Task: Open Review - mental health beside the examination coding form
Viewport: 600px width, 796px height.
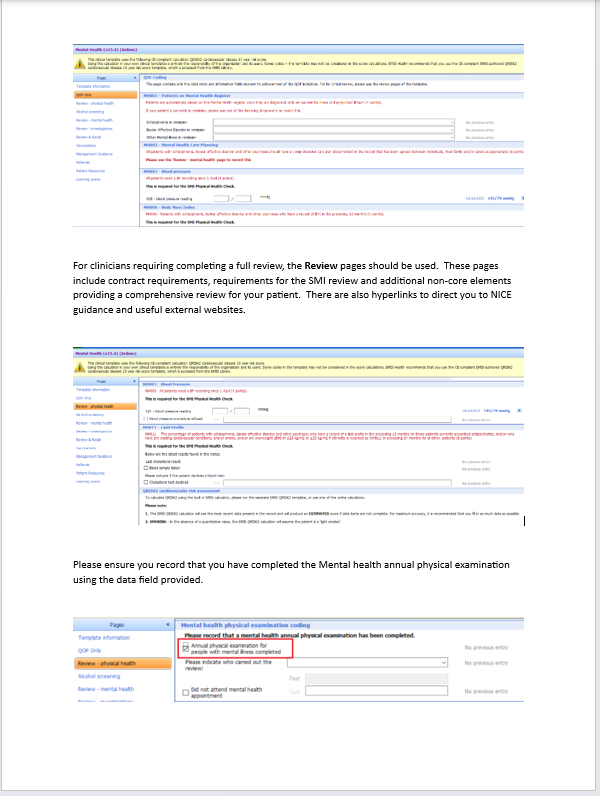Action: click(x=106, y=689)
